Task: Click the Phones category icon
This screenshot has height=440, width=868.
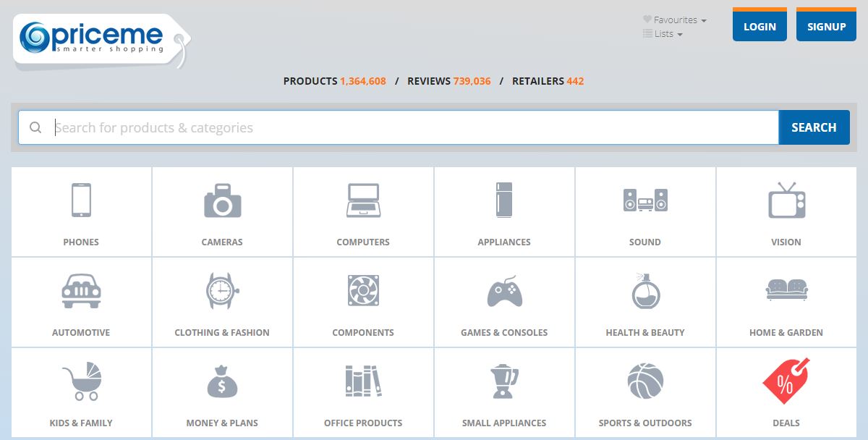Action: pos(81,200)
